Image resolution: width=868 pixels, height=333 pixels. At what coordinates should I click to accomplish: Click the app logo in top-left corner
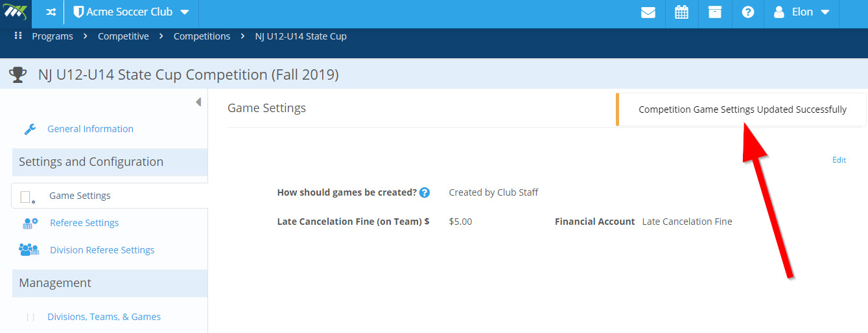[14, 12]
